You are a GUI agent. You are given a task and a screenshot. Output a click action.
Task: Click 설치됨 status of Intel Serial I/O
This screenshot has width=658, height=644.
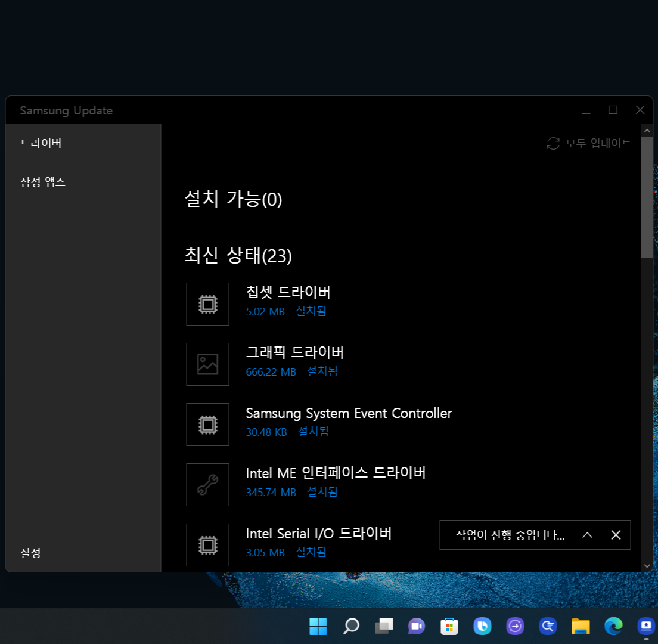pos(311,552)
